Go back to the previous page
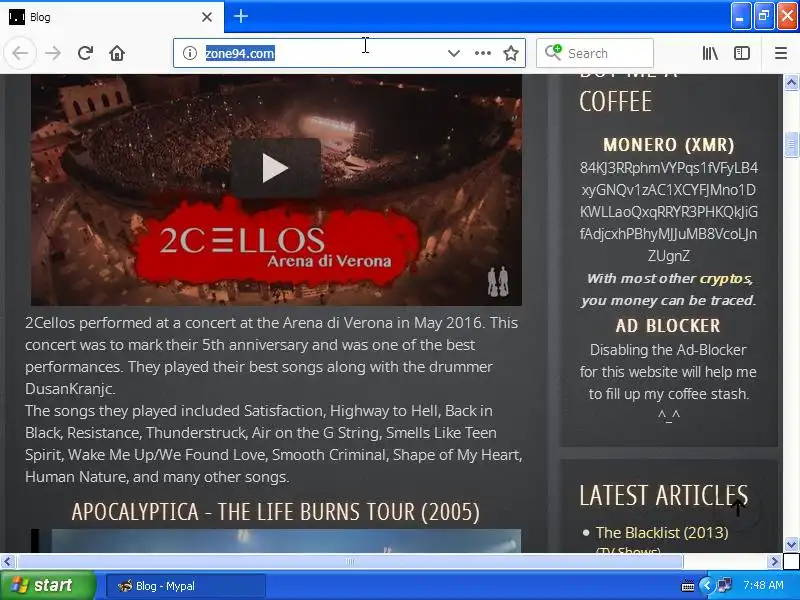 pyautogui.click(x=20, y=53)
